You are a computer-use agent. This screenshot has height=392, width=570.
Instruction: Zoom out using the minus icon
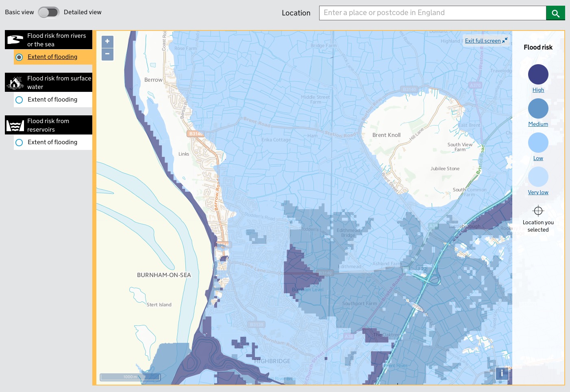coord(107,54)
